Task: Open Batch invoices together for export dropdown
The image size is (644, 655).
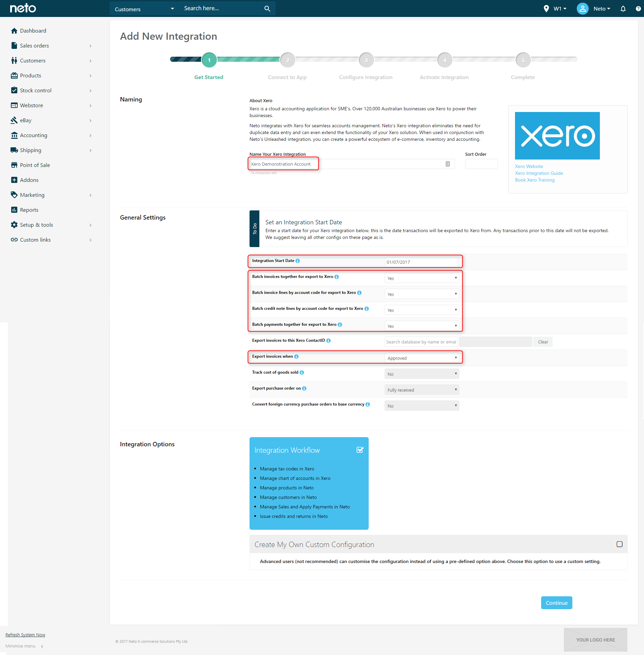Action: (x=422, y=278)
